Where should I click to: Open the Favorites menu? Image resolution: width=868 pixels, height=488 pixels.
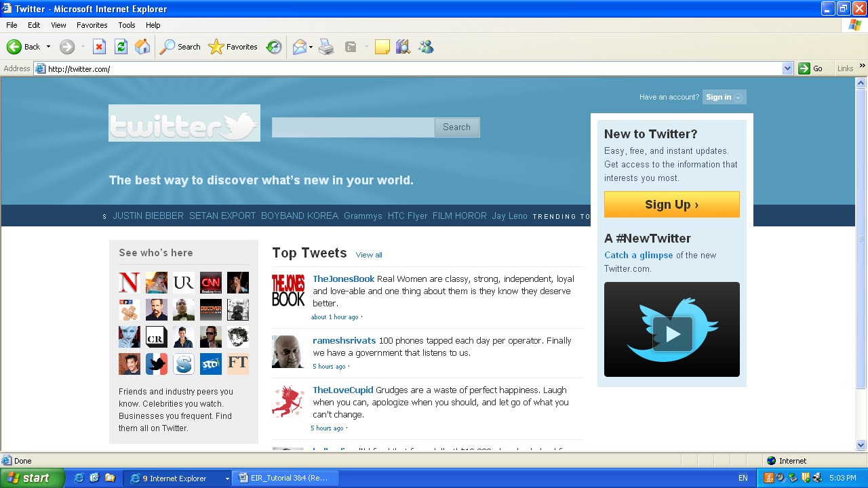pyautogui.click(x=92, y=25)
